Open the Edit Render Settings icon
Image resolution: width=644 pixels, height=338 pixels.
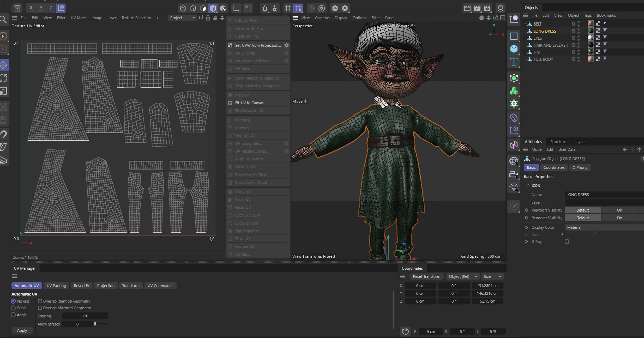pyautogui.click(x=487, y=8)
